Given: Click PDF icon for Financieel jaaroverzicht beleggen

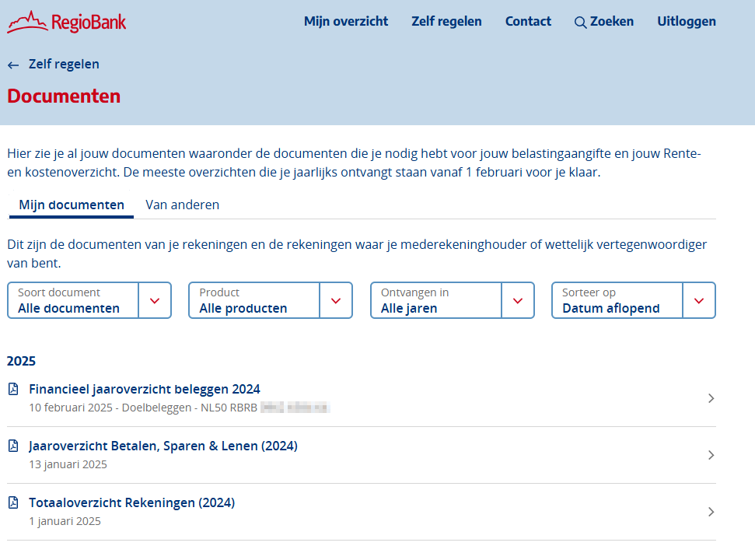Looking at the screenshot, I should 13,389.
